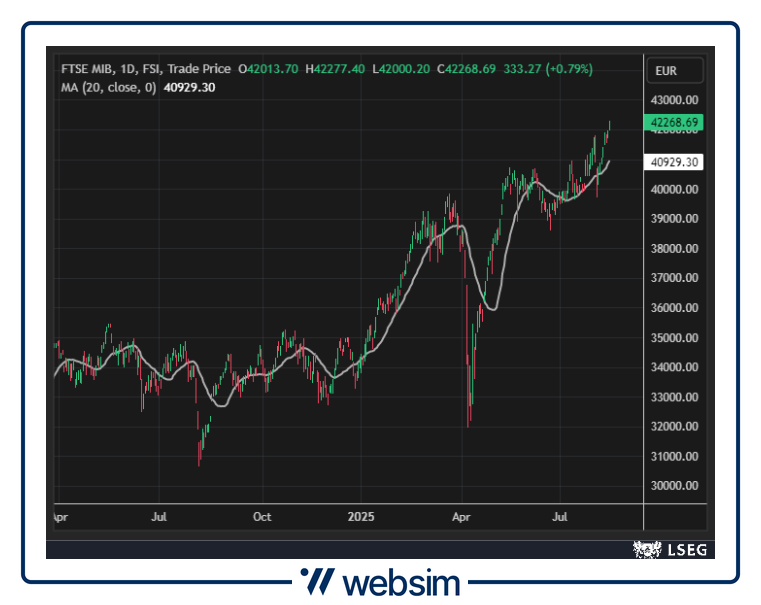This screenshot has height=605, width=761.
Task: Click the 2025 label on time axis
Action: pyautogui.click(x=361, y=517)
